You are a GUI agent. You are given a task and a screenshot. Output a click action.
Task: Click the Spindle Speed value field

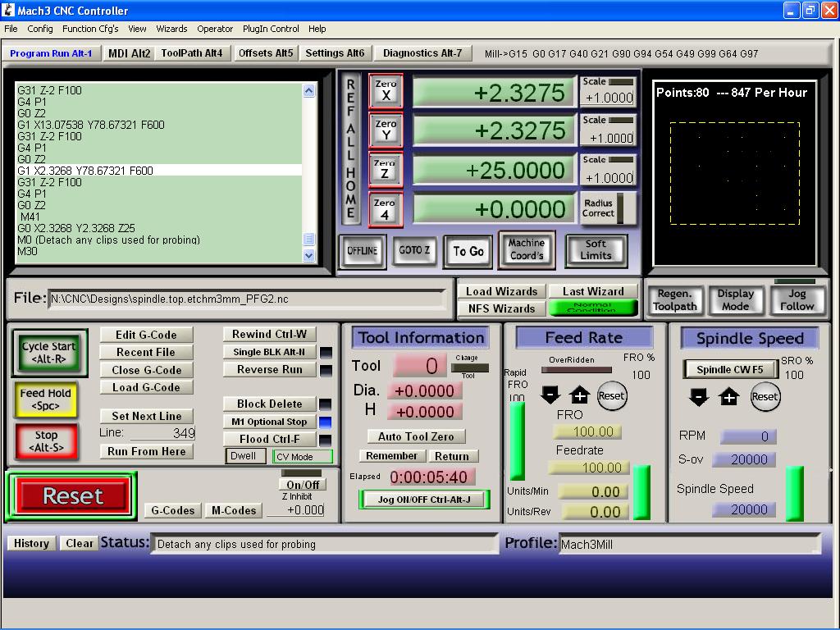[x=744, y=509]
